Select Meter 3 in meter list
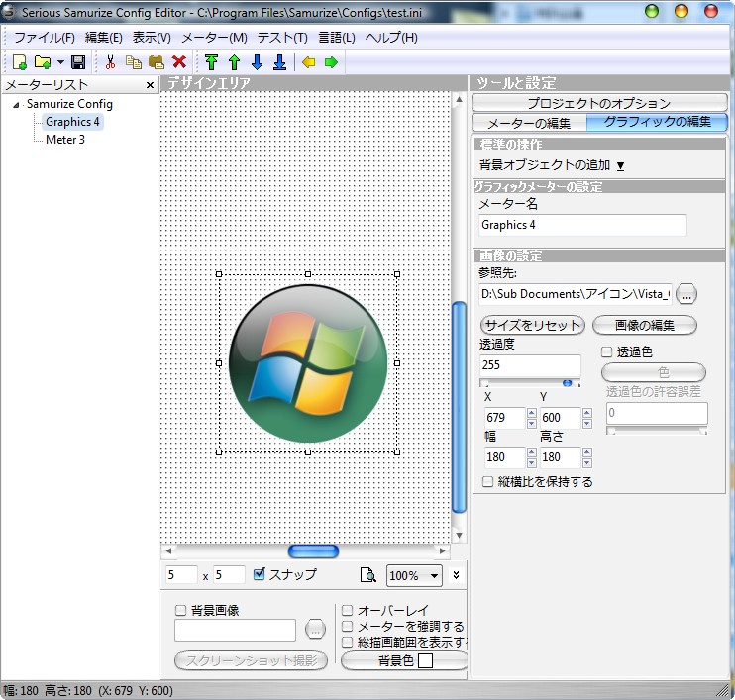 (x=65, y=140)
